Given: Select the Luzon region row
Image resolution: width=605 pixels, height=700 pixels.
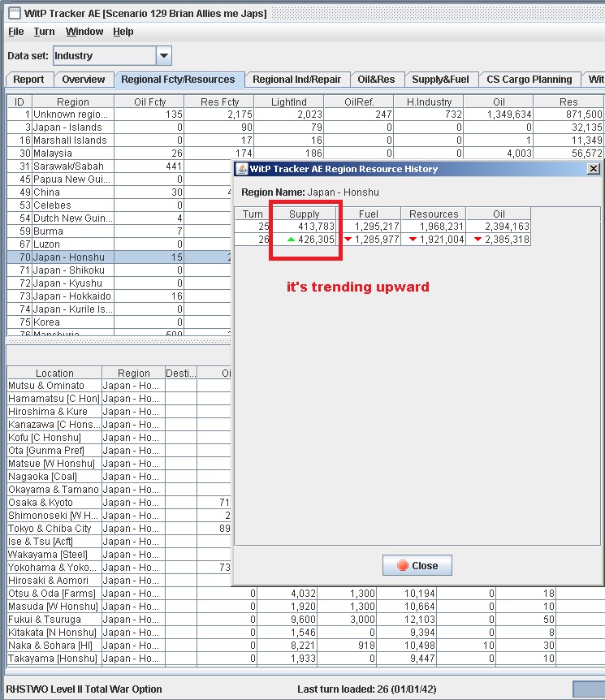Looking at the screenshot, I should [x=119, y=244].
